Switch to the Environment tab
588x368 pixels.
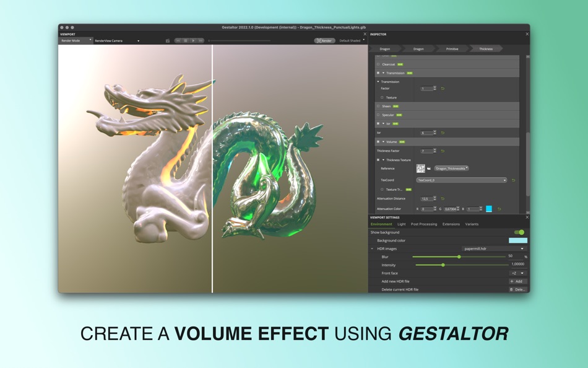coord(381,224)
